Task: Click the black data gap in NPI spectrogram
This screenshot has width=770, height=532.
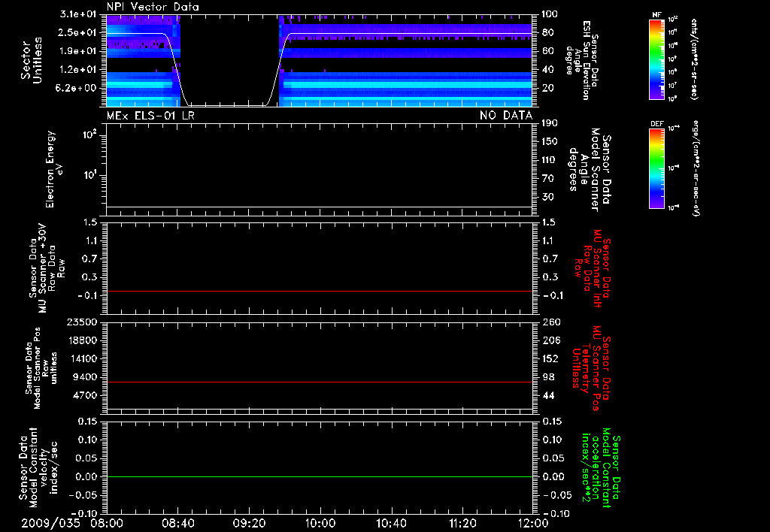Action: pos(229,60)
